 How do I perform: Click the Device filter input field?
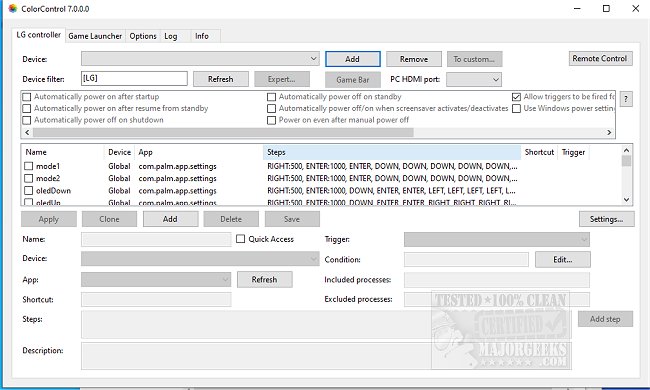pyautogui.click(x=134, y=78)
